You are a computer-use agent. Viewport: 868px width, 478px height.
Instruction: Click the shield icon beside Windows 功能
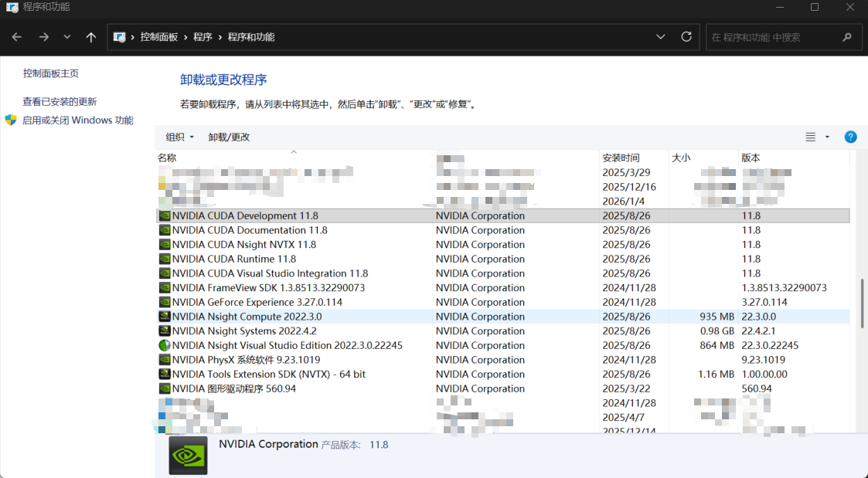pyautogui.click(x=11, y=120)
